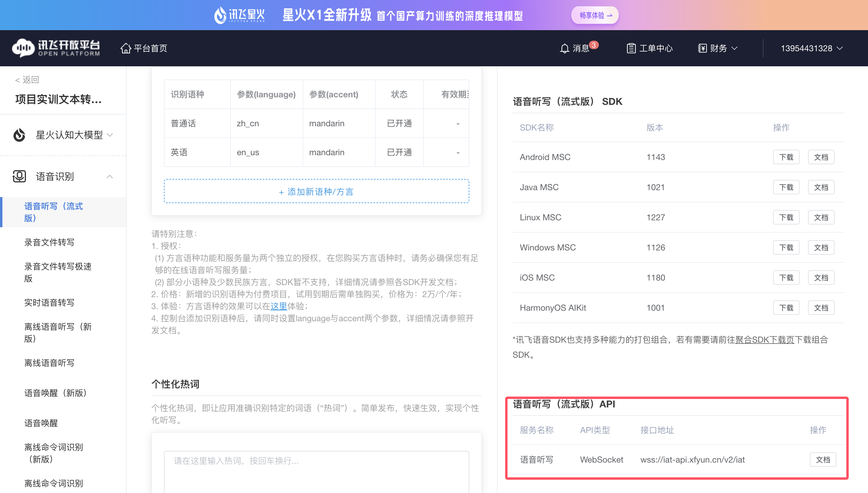Open the 消息 notification bell icon

[564, 49]
